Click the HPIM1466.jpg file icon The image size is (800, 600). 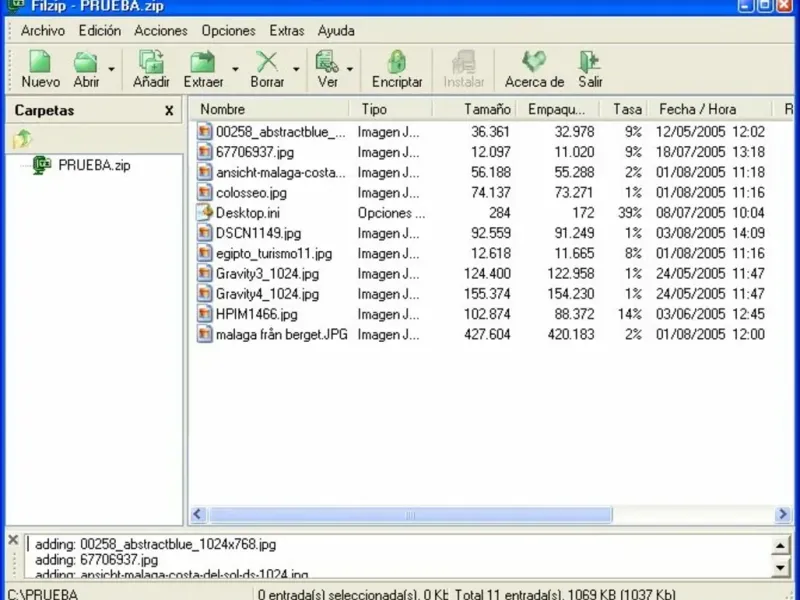tap(205, 314)
